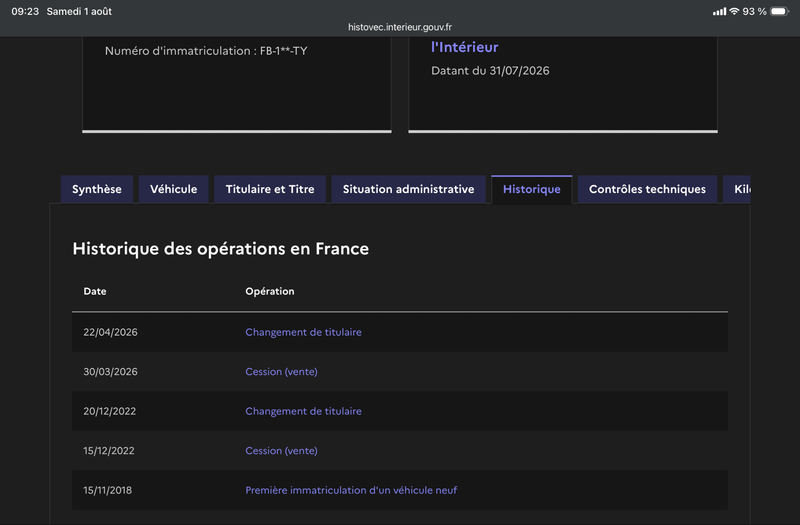Select the date 30/03/2026 cell

[110, 371]
